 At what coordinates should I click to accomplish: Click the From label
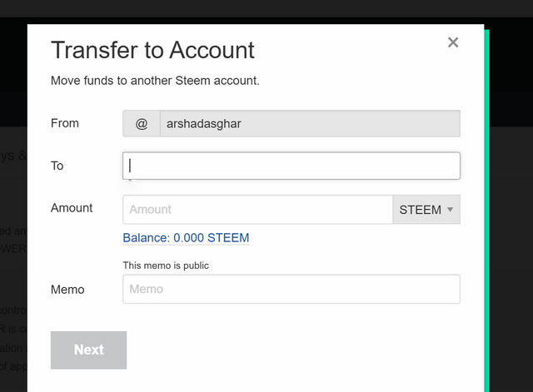pyautogui.click(x=65, y=123)
